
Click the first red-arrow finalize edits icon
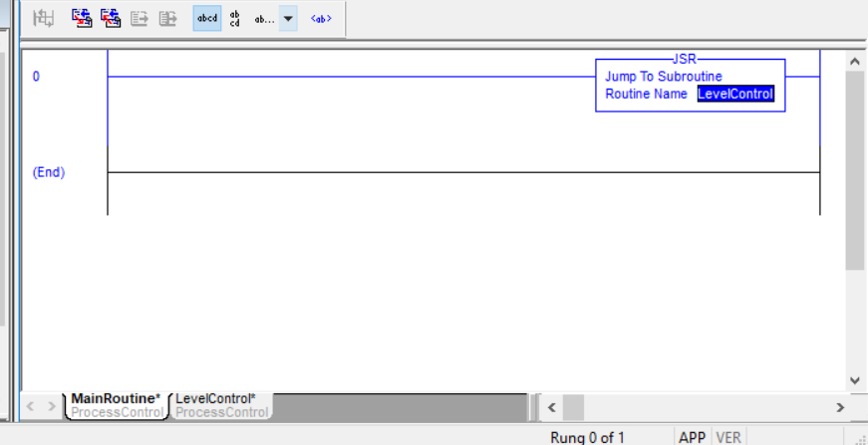click(x=82, y=18)
